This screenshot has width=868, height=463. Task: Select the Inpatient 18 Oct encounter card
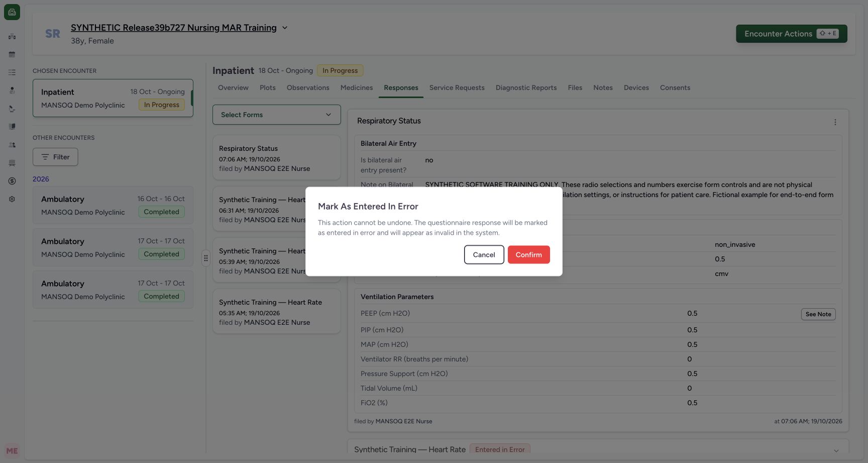113,98
